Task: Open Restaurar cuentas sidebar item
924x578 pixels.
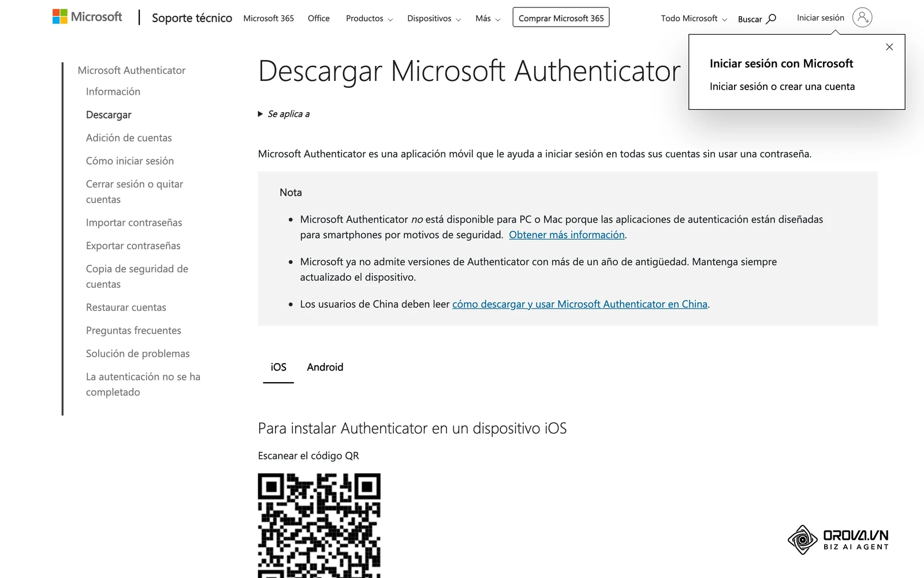Action: click(x=126, y=307)
